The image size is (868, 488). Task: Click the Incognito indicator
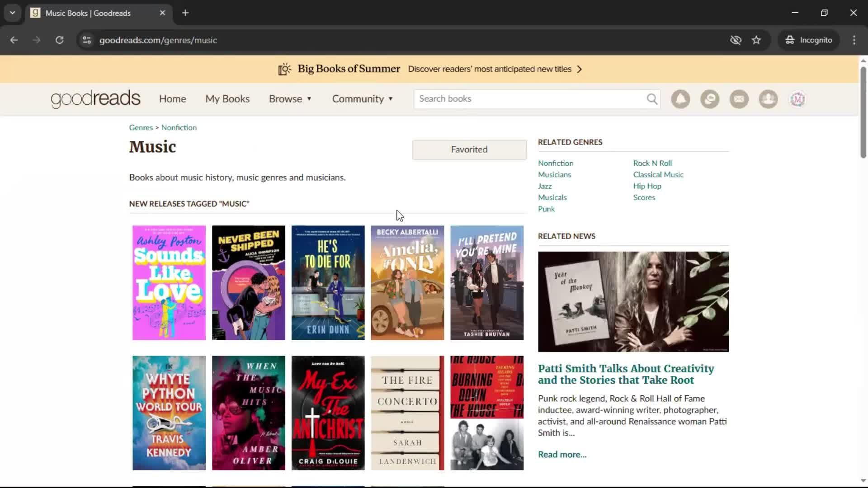809,40
